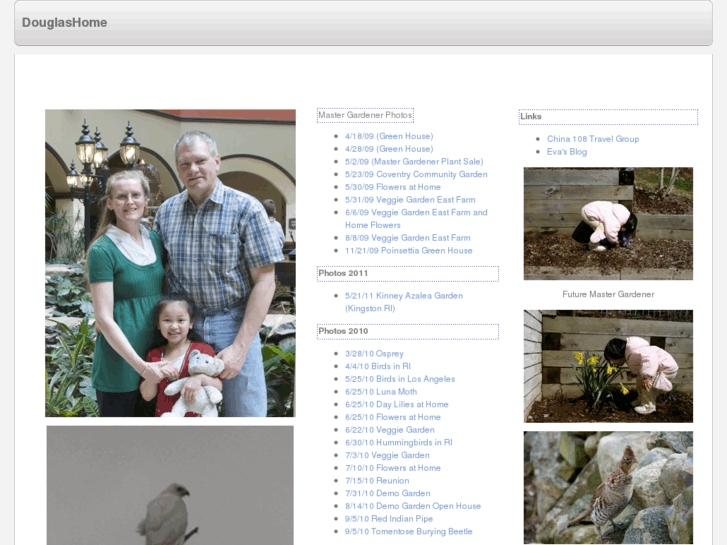Image resolution: width=727 pixels, height=545 pixels.
Task: Open 5/2/09 Master Gardener Plant Sale link
Action: [x=414, y=161]
